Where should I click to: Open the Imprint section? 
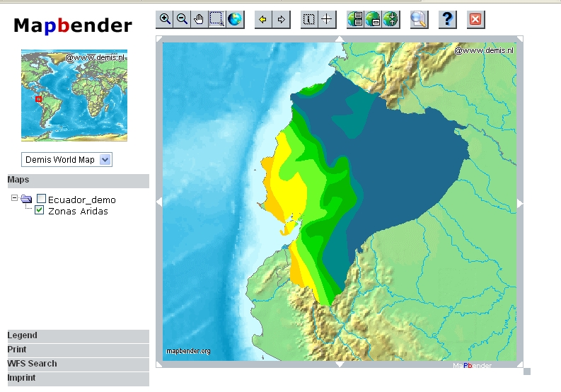[78, 378]
